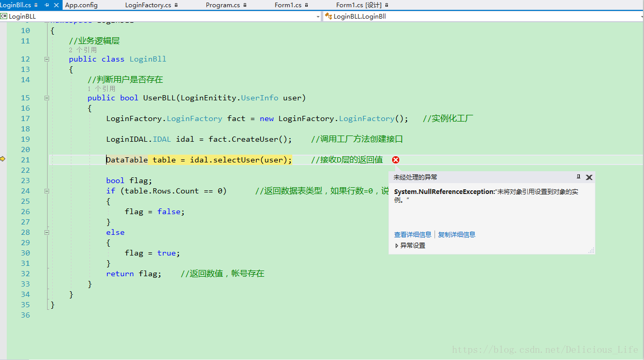Switch to the LoginFactory.cs tab

(x=148, y=5)
